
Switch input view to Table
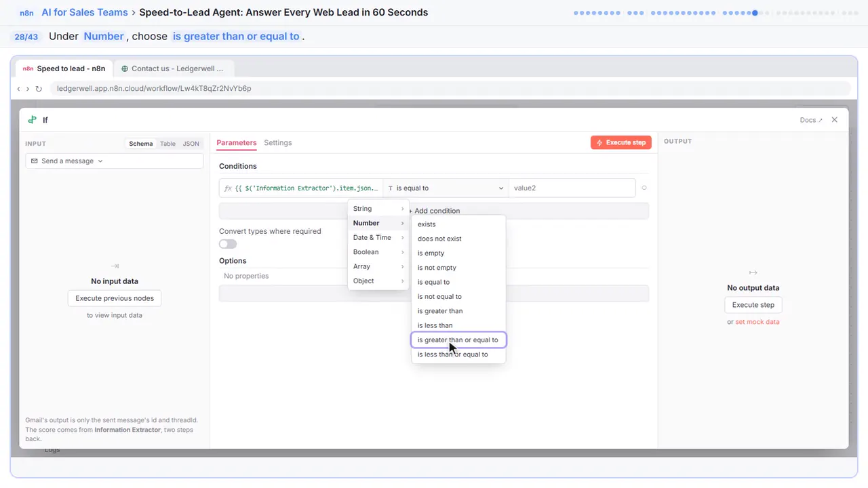167,144
